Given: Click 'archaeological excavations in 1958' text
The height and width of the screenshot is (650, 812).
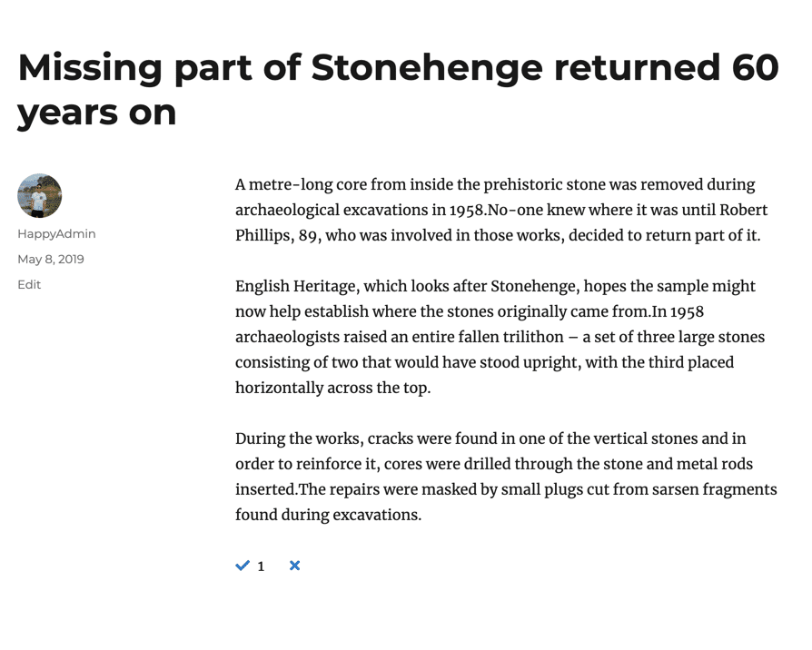Looking at the screenshot, I should click(x=360, y=210).
